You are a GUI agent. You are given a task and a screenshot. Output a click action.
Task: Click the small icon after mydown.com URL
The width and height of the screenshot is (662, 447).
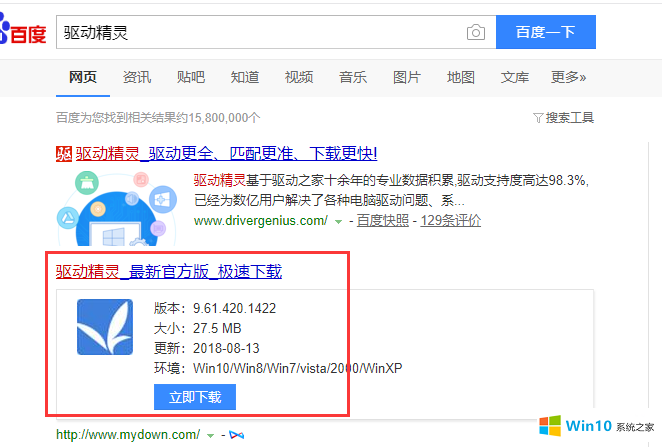click(236, 434)
